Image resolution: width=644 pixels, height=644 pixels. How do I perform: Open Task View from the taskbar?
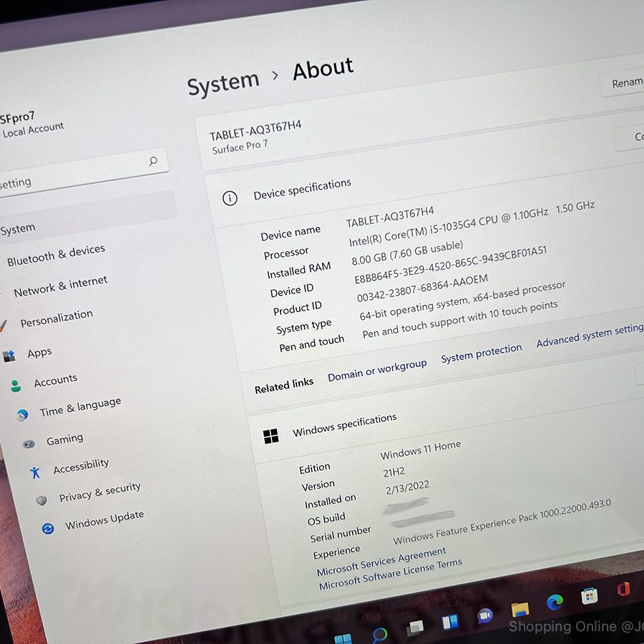tap(415, 628)
